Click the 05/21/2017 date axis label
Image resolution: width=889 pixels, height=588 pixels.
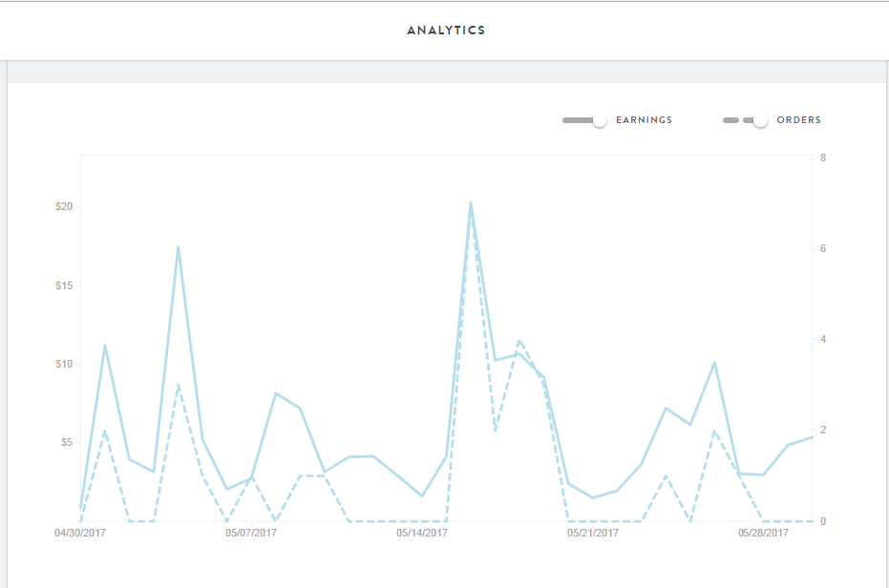pyautogui.click(x=593, y=533)
